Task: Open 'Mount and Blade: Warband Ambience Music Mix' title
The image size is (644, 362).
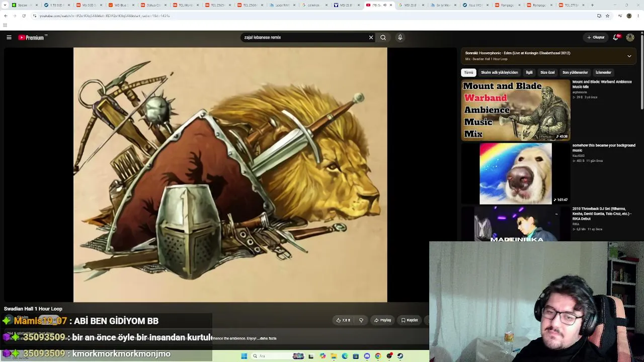Action: pyautogui.click(x=602, y=84)
